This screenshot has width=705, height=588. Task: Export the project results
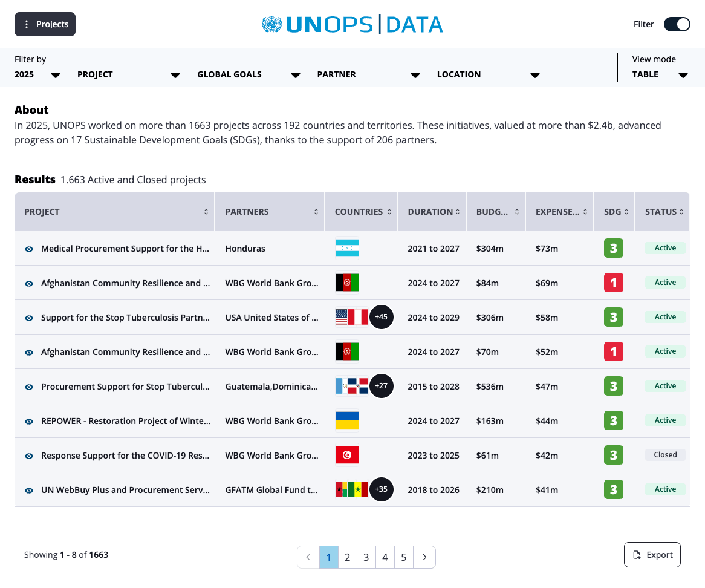pyautogui.click(x=652, y=555)
